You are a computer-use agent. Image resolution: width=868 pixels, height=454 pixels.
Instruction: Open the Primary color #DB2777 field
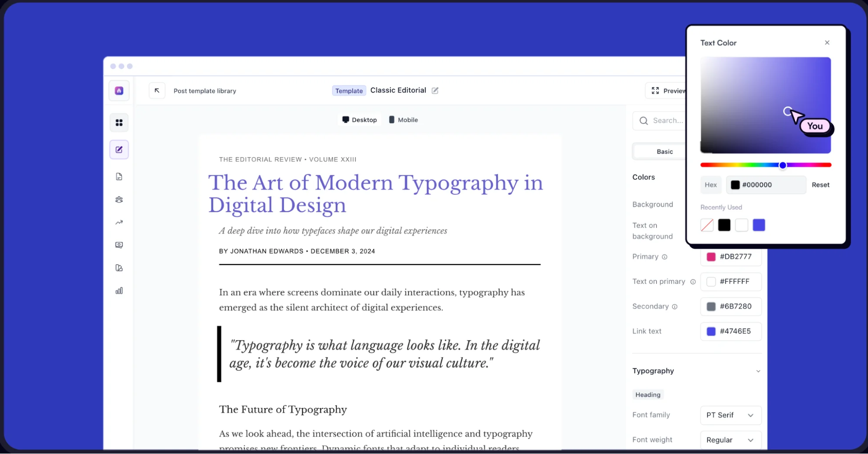(731, 257)
